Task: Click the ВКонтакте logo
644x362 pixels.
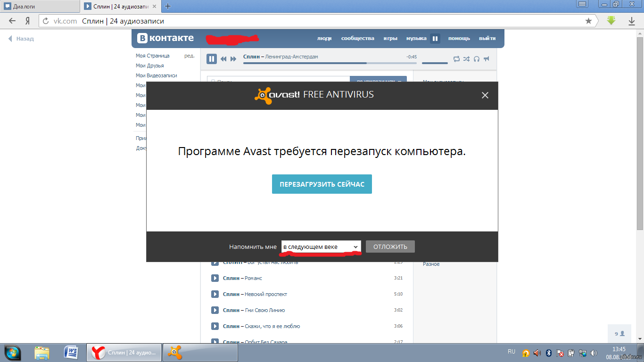Action: coord(165,38)
